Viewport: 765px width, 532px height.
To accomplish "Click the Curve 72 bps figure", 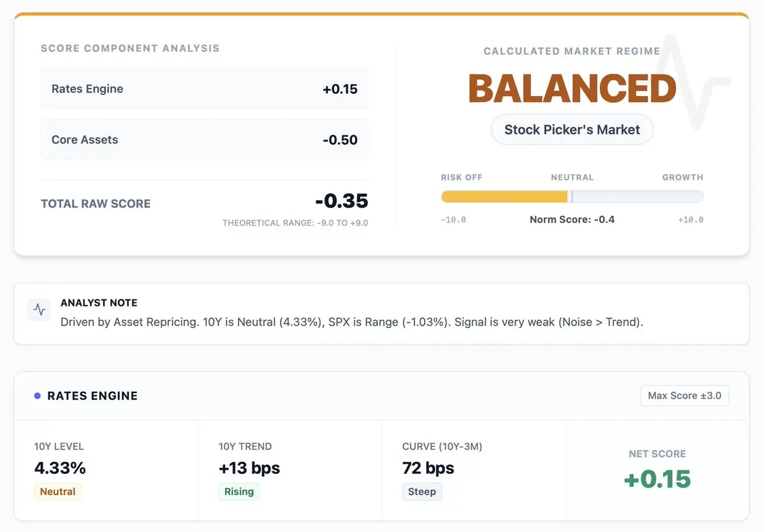I will (428, 468).
